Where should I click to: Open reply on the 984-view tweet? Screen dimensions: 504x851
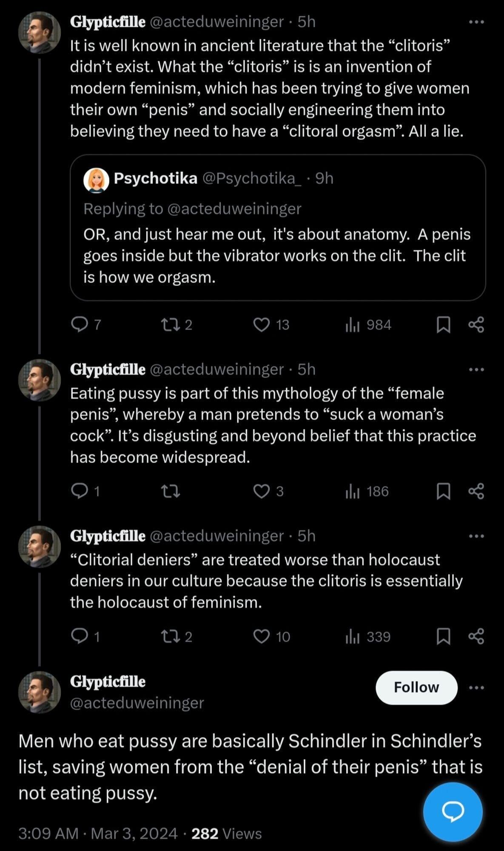pyautogui.click(x=79, y=325)
